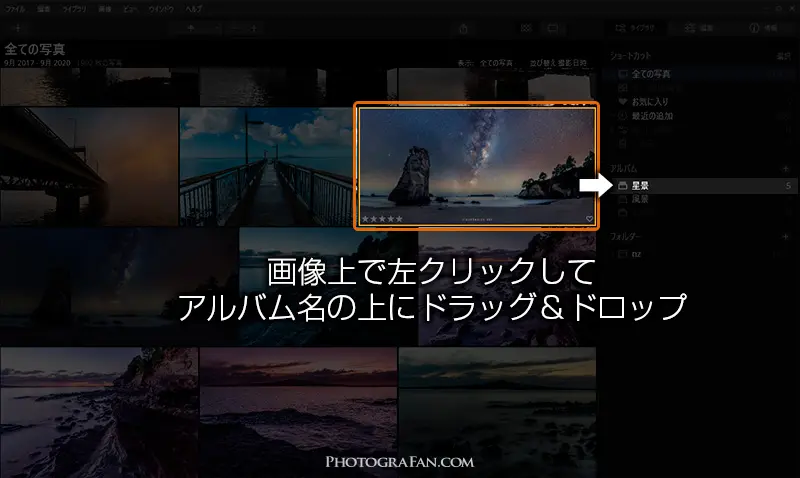The image size is (800, 478).
Task: Select the bridge underside photo thumbnail
Action: pyautogui.click(x=89, y=166)
